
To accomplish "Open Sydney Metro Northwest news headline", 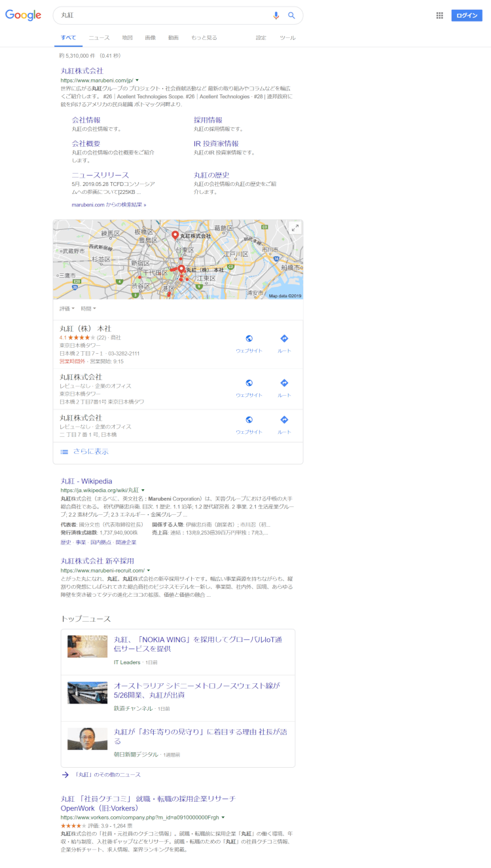I will point(196,690).
